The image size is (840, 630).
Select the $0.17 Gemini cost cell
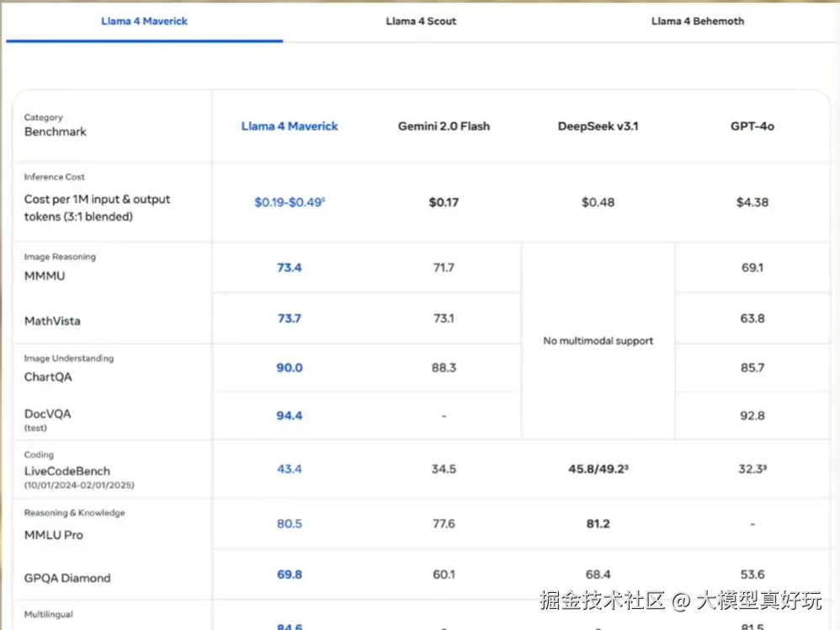444,202
